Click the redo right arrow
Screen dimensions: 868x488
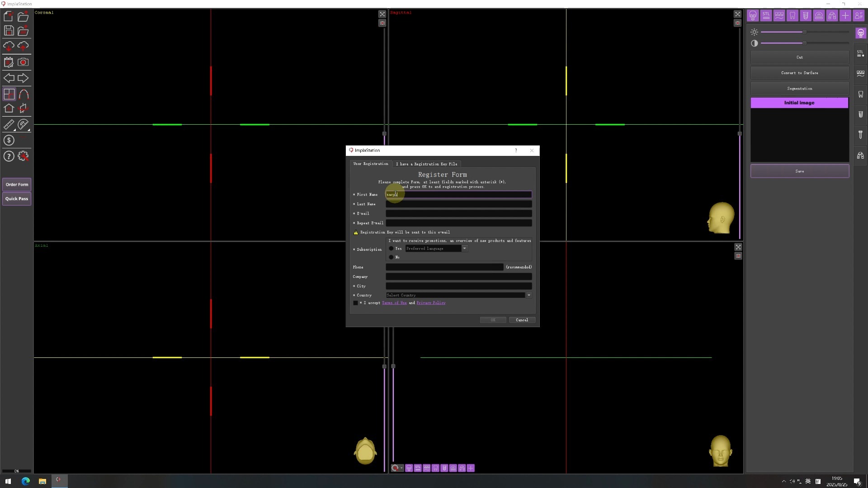[23, 78]
